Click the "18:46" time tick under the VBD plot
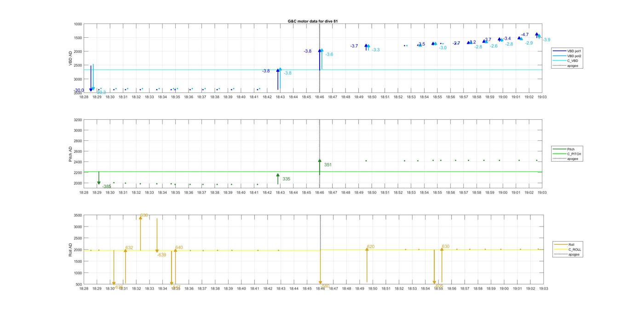The image size is (644, 319). click(x=319, y=97)
